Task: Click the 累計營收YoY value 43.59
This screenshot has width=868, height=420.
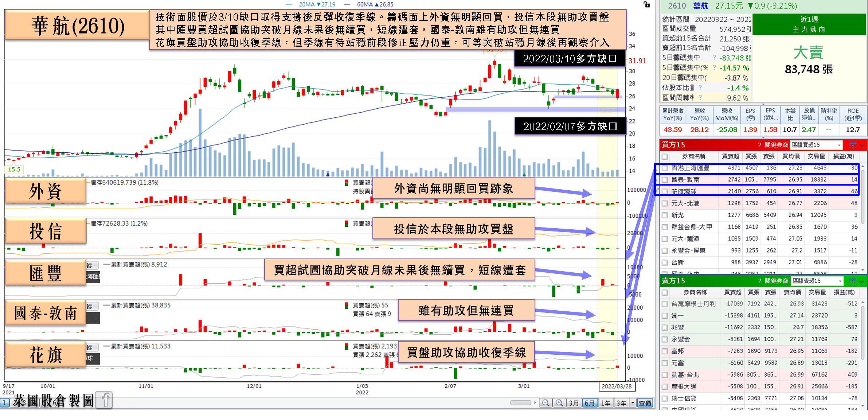Action: [x=673, y=130]
